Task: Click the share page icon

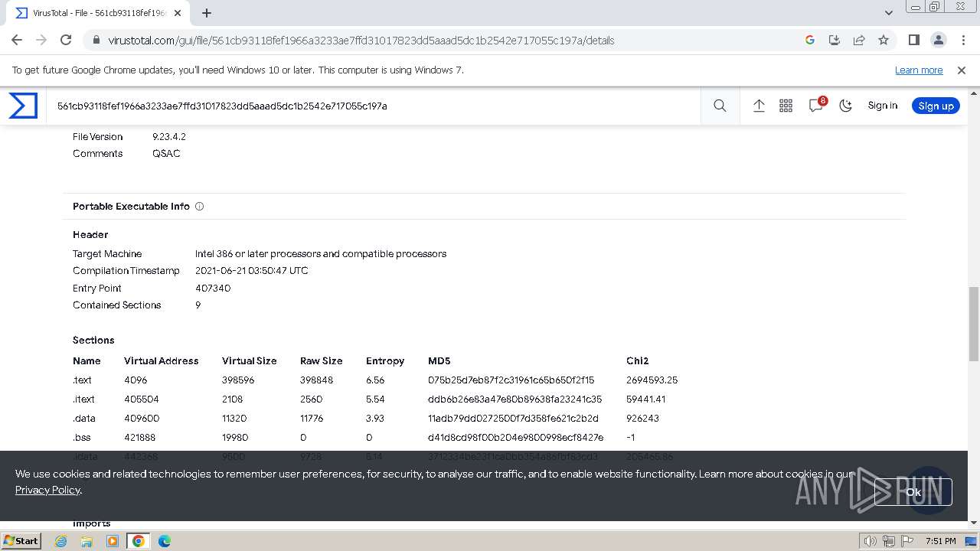Action: pos(859,40)
